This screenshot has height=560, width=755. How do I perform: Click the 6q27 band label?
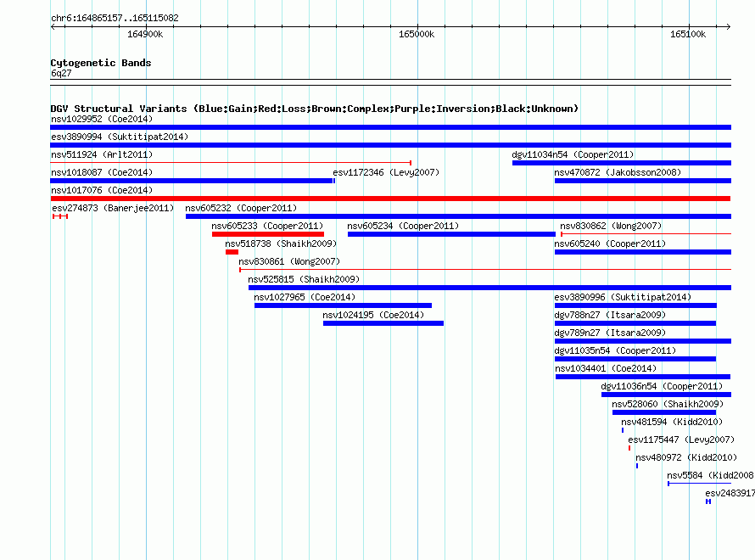[61, 73]
